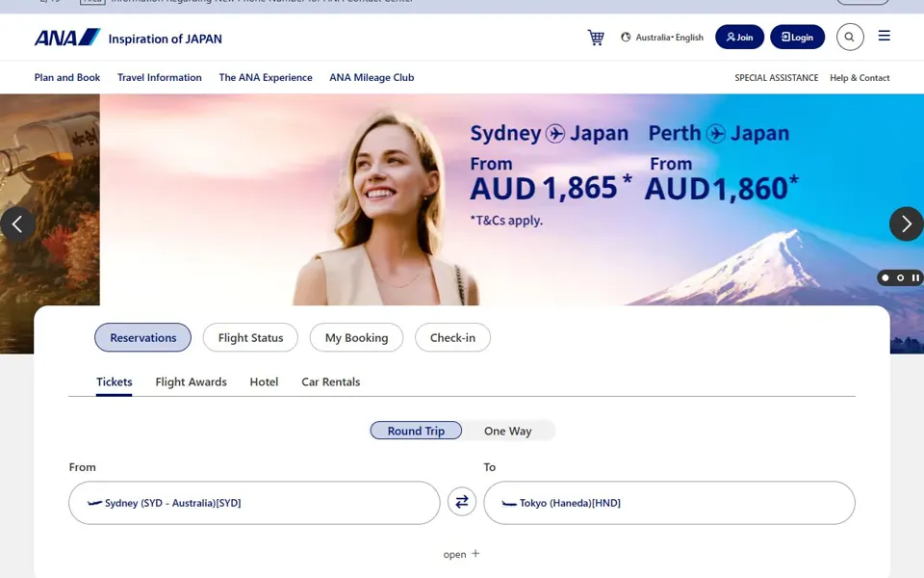Open Help & Contact link
This screenshot has height=578, width=924.
click(x=860, y=78)
